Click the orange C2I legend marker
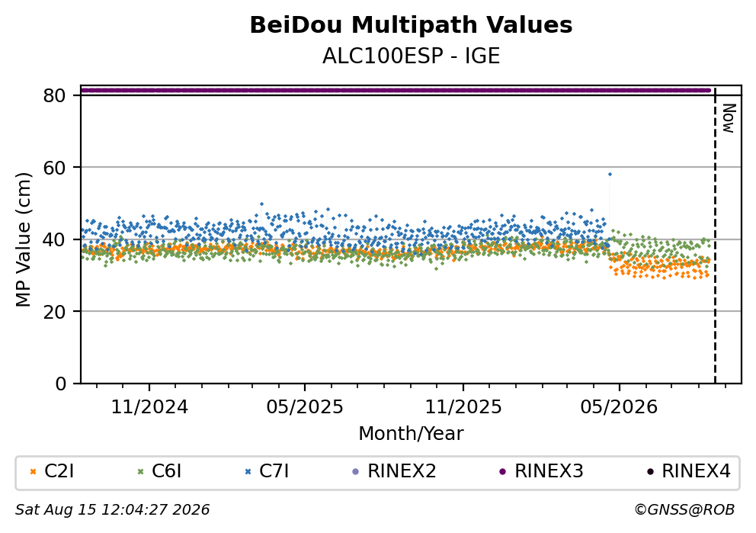Screen dimensions: 756x533 point(34,472)
